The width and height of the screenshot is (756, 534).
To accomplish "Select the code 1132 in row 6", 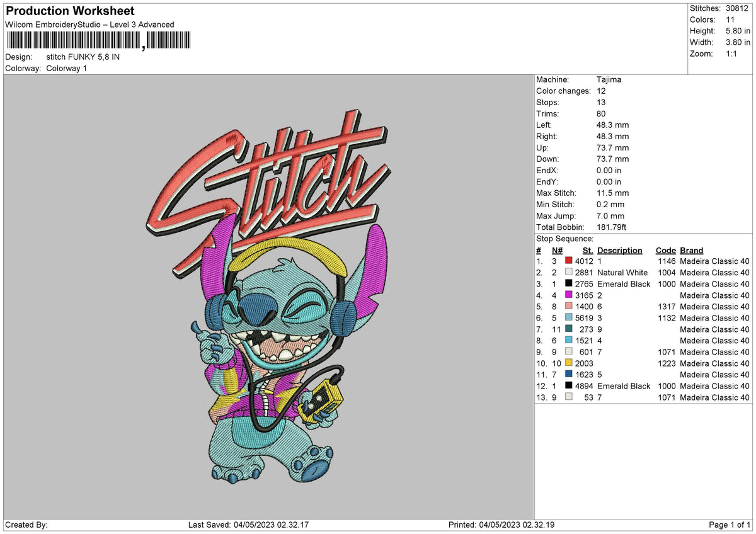I will click(667, 318).
